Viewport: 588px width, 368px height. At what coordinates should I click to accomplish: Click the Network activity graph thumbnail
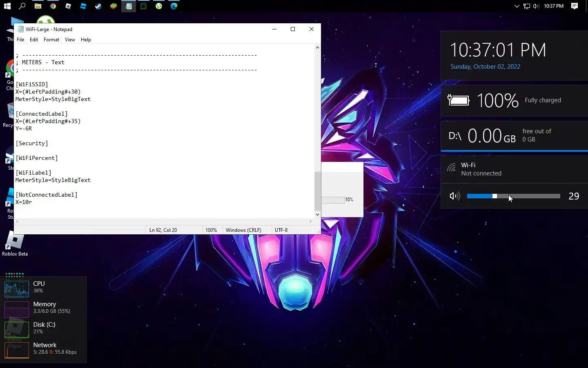pyautogui.click(x=17, y=350)
